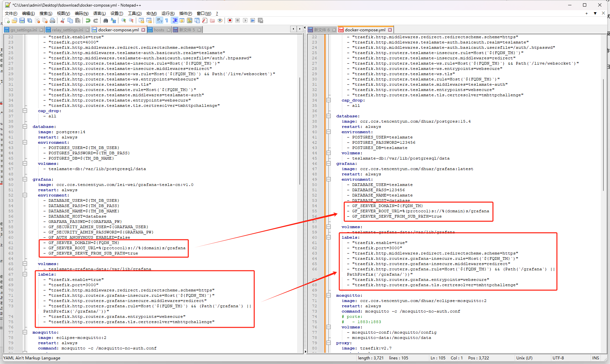Click the Stop Recording macro icon
This screenshot has height=364, width=610.
coord(237,20)
